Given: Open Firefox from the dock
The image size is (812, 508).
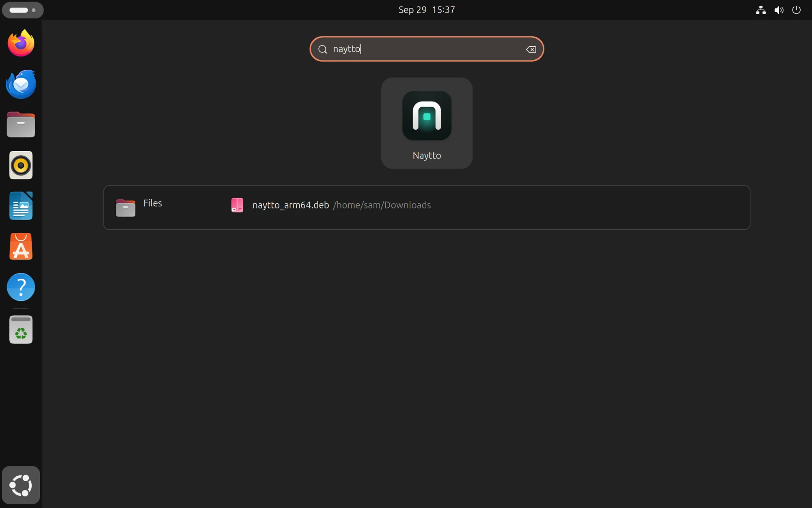Looking at the screenshot, I should tap(21, 43).
